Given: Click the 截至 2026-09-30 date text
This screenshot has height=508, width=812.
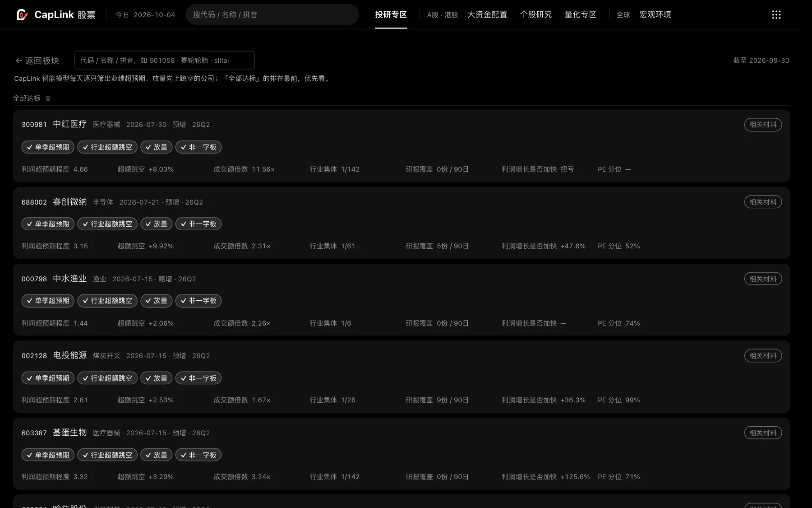Looking at the screenshot, I should click(x=761, y=61).
